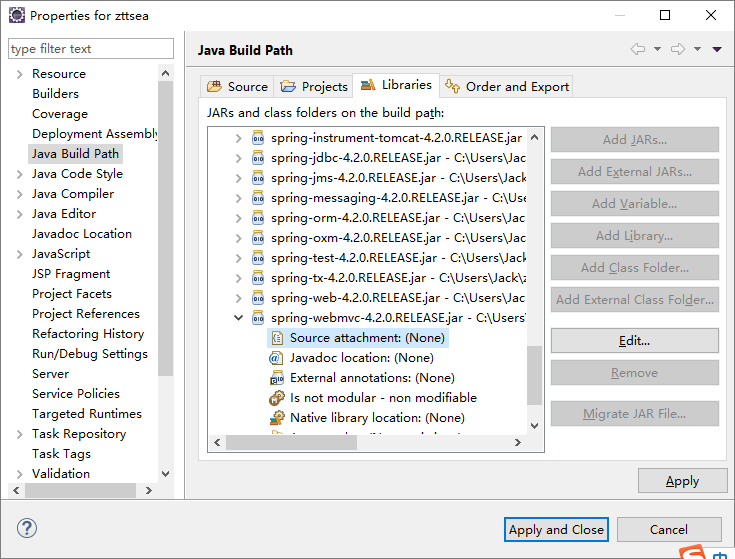Click the help question mark icon
The width and height of the screenshot is (735, 559).
pos(27,529)
